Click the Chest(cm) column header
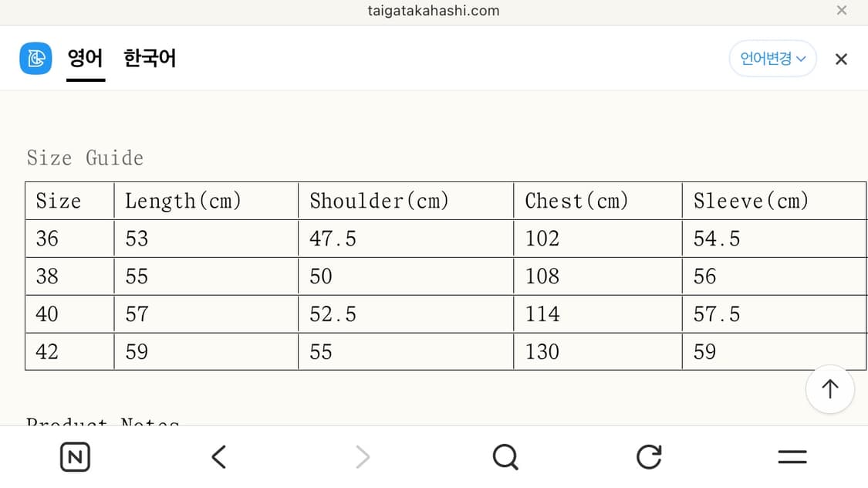Viewport: 868px width, 488px height. [x=577, y=202]
